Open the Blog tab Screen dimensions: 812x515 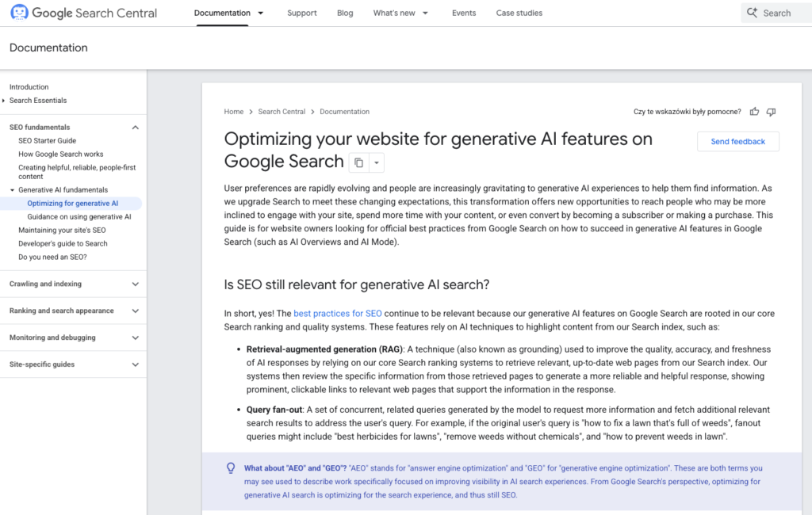[345, 13]
